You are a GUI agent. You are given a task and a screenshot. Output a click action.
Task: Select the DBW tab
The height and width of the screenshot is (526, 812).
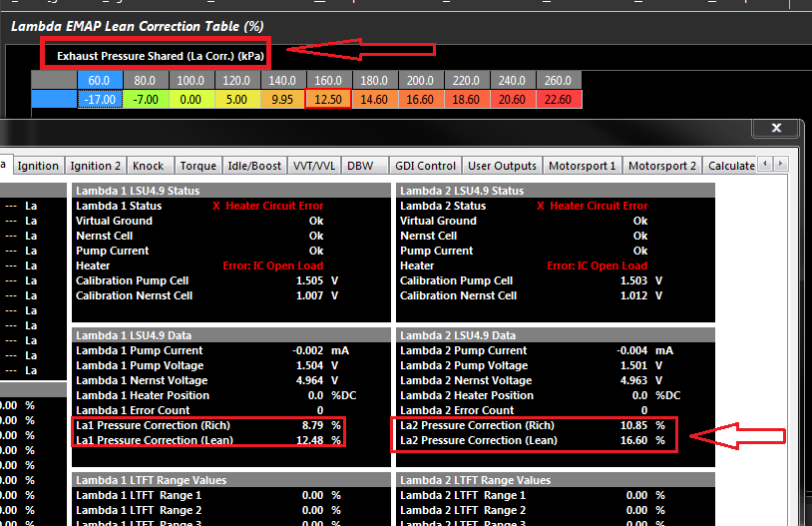[360, 166]
